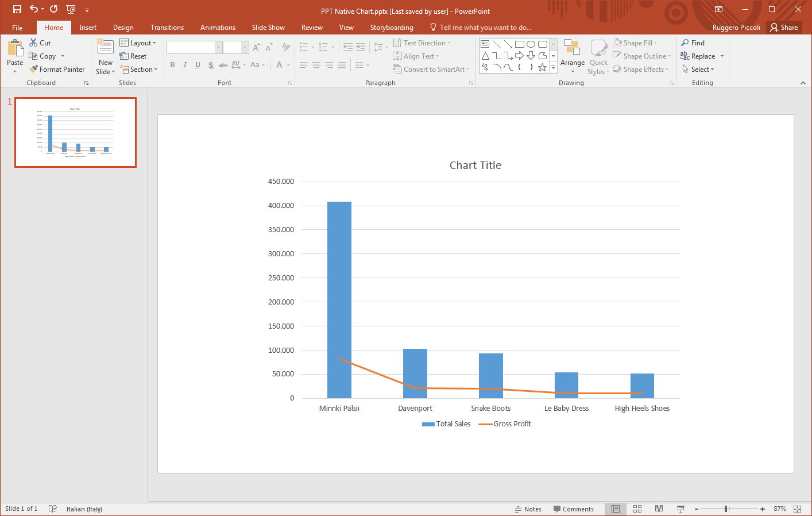
Task: Open the Arrange menu
Action: pos(573,56)
